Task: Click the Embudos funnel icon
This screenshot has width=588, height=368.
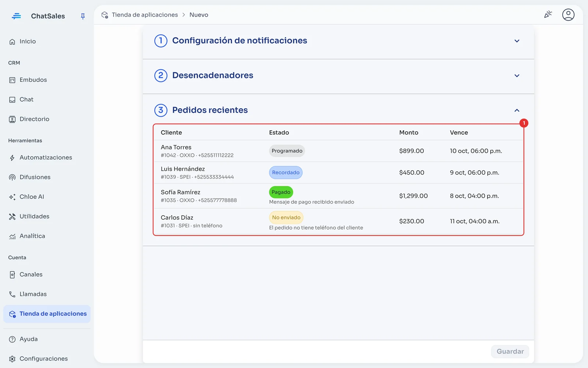Action: coord(12,80)
